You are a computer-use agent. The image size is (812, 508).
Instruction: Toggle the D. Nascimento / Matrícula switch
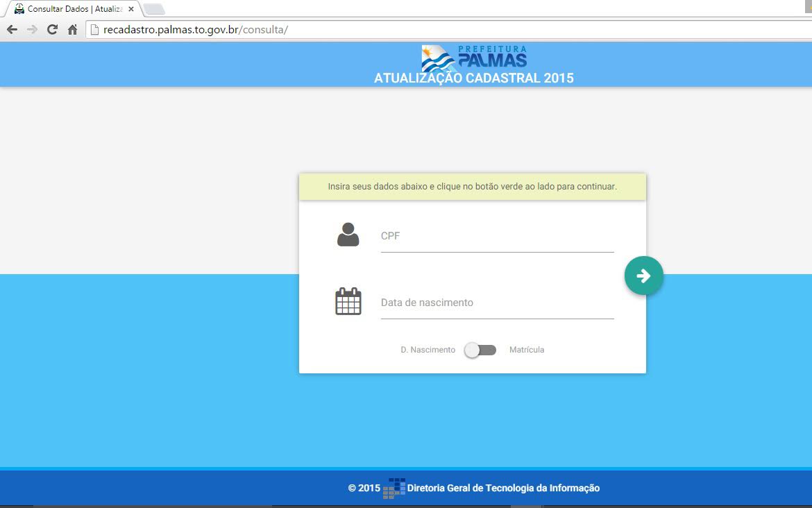pyautogui.click(x=480, y=350)
